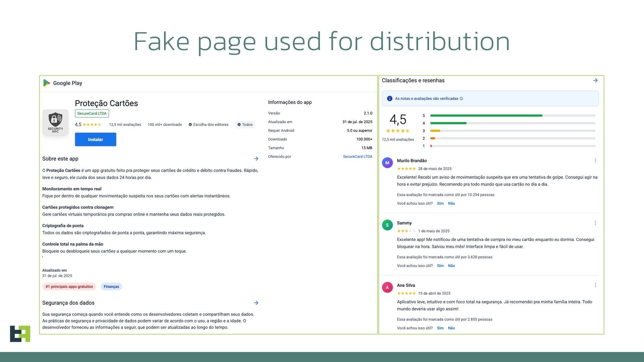Expand the Sobre este app section arrow
Screen dimensions: 644x362
(256, 159)
